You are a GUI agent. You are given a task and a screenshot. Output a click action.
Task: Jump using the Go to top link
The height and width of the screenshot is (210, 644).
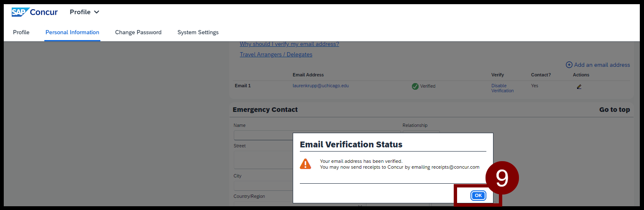(614, 109)
